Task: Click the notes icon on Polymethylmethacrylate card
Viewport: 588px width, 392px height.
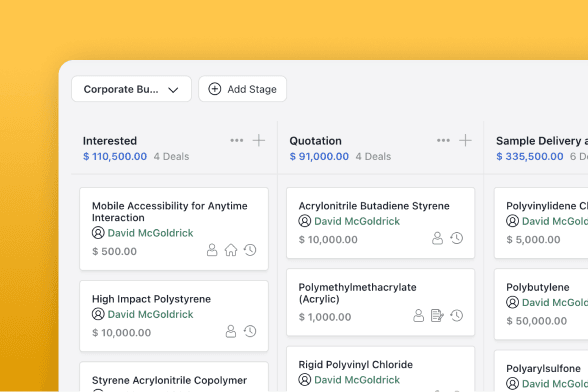Action: [438, 315]
